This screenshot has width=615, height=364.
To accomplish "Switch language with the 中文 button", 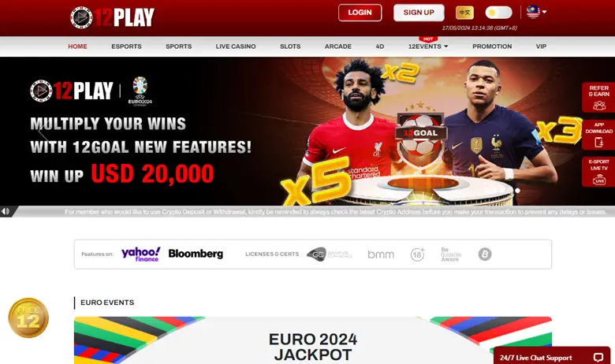I will click(x=464, y=13).
